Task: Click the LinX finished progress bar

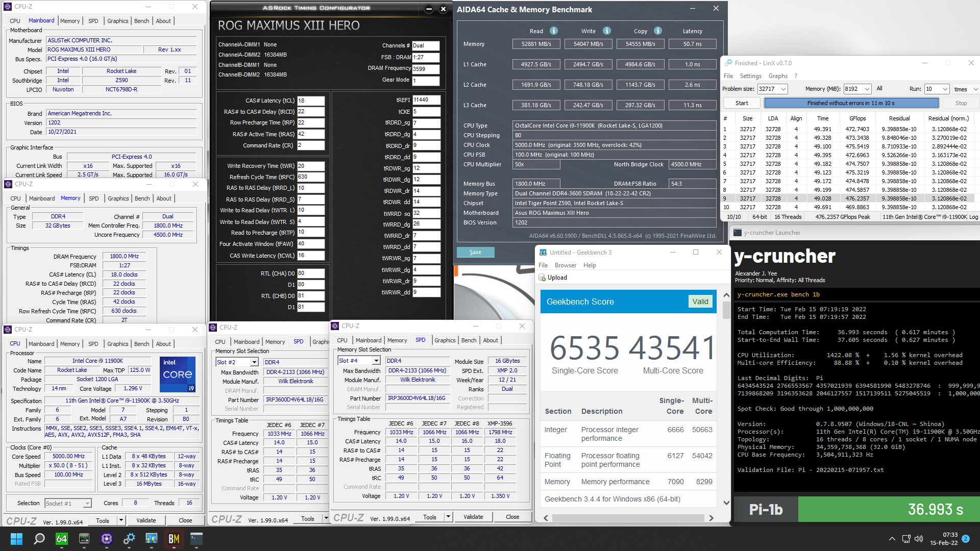Action: tap(851, 103)
